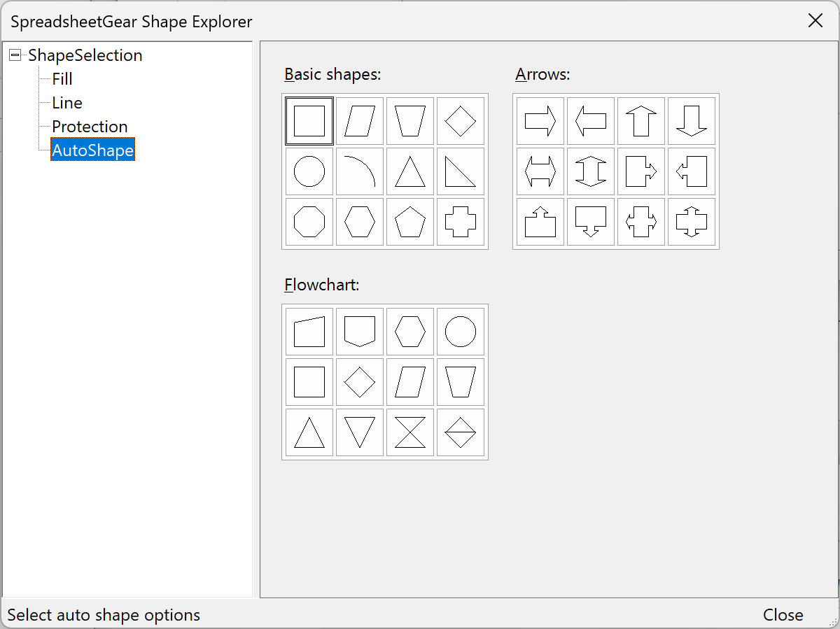840x629 pixels.
Task: Select the right arrow shape
Action: pos(540,120)
